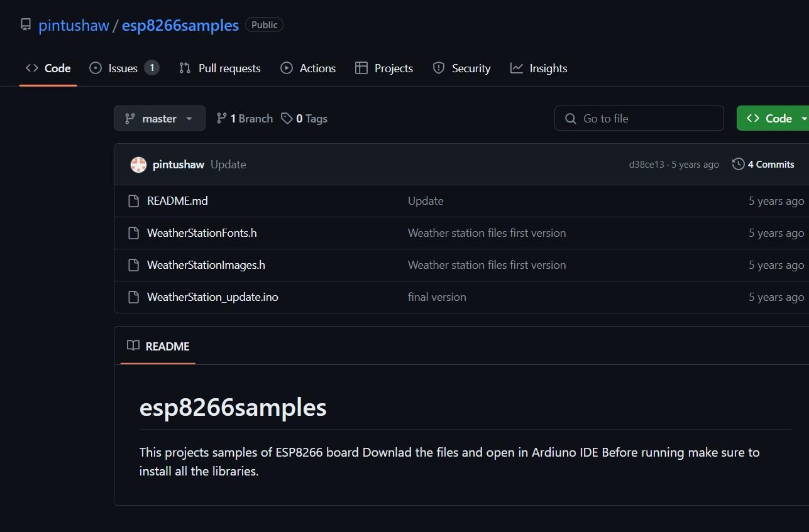The image size is (809, 532).
Task: Open the Projects tab
Action: (x=384, y=68)
